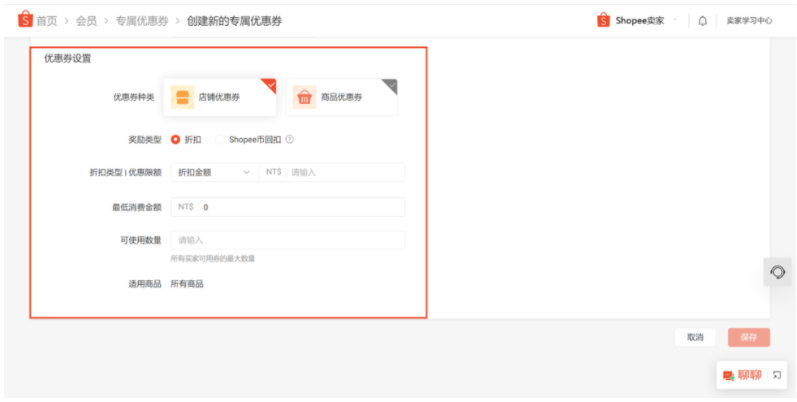
Task: Click the 所有商品 text
Action: [x=187, y=284]
